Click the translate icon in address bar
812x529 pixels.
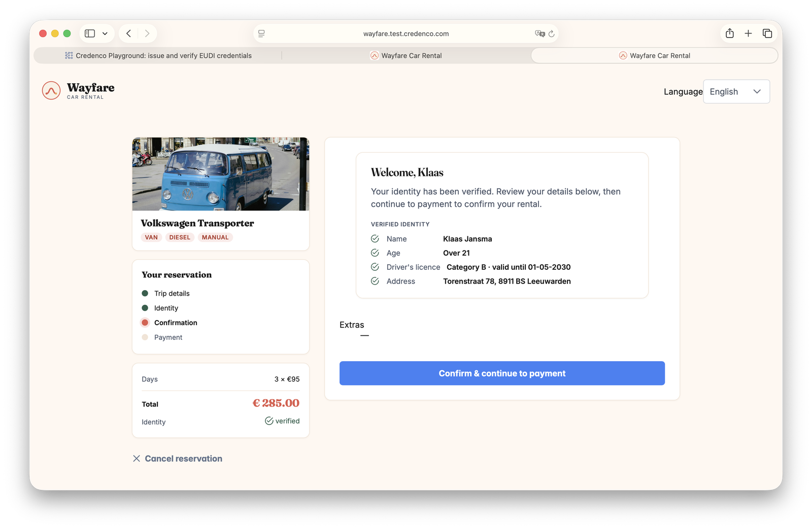click(x=539, y=33)
